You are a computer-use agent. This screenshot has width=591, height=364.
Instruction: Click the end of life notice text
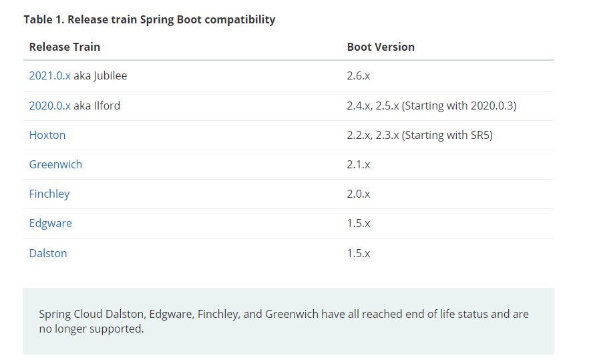click(283, 321)
